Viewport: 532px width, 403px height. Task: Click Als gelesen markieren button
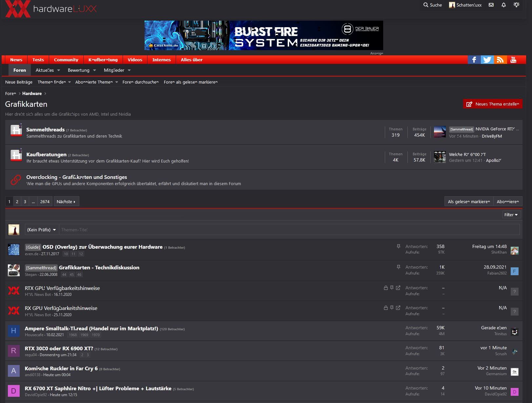coord(469,201)
